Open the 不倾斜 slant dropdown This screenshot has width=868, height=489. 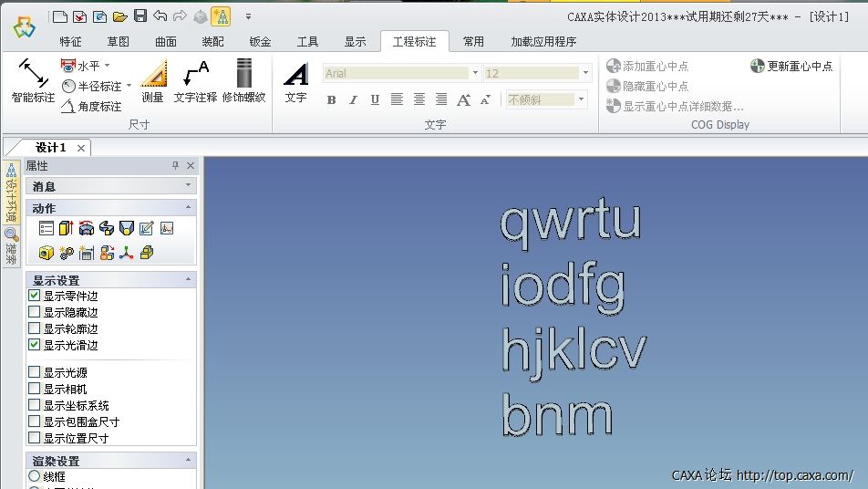point(582,99)
